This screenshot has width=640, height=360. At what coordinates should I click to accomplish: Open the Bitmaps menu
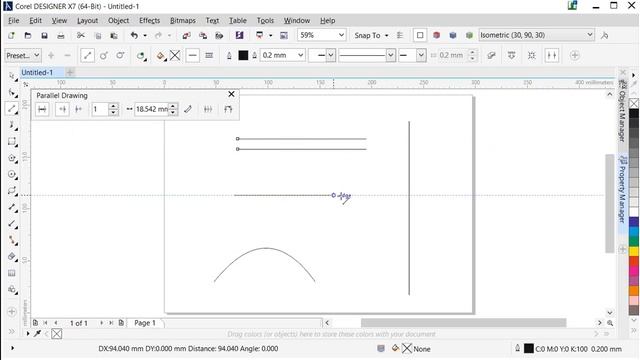click(182, 20)
